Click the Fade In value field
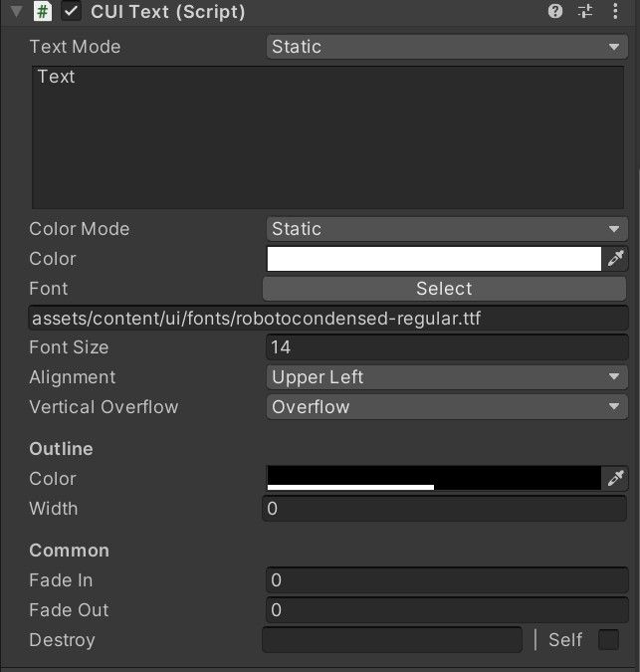Viewport: 640px width, 672px height. pyautogui.click(x=447, y=580)
